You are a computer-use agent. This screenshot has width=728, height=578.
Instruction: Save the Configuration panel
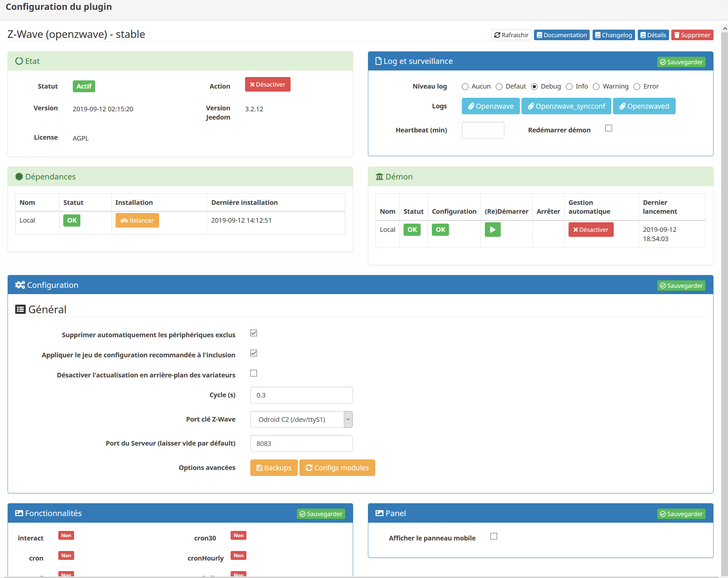coord(681,286)
